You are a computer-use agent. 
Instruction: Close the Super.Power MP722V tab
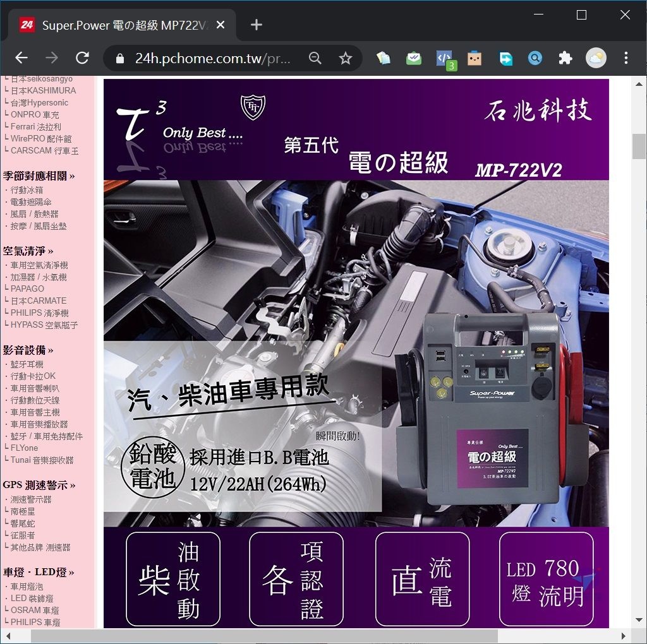pos(221,25)
